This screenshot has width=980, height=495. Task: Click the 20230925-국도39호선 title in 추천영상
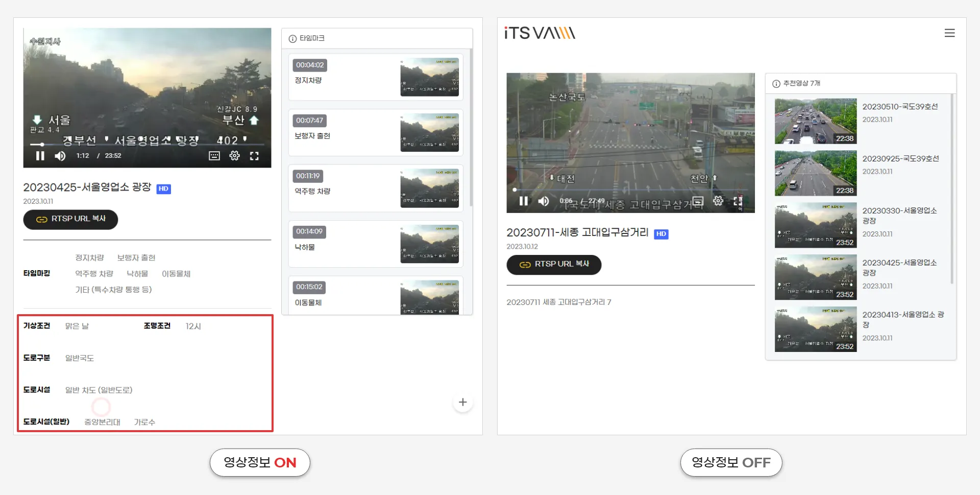point(901,159)
